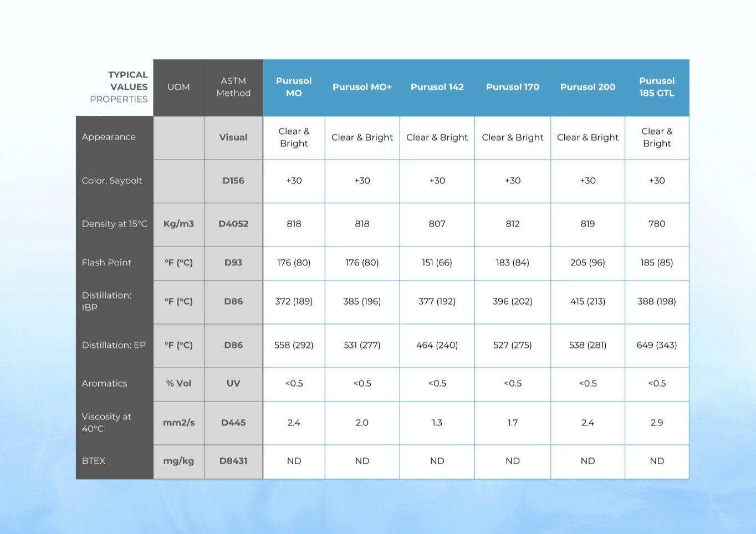This screenshot has height=534, width=756.
Task: Click viscosity value 2.9
Action: [x=657, y=423]
